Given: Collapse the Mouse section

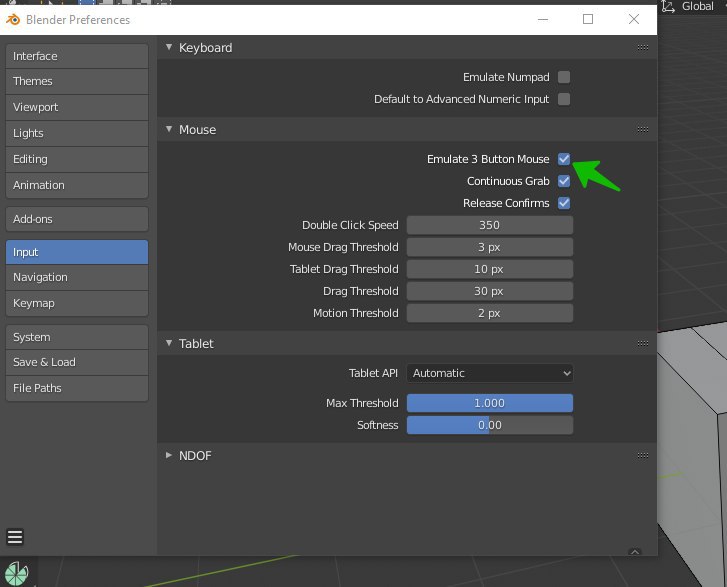Looking at the screenshot, I should pyautogui.click(x=169, y=129).
